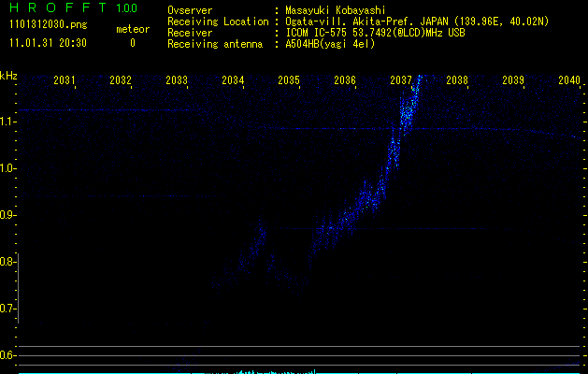This screenshot has width=588, height=374.
Task: Click time marker 2033
Action: point(177,79)
